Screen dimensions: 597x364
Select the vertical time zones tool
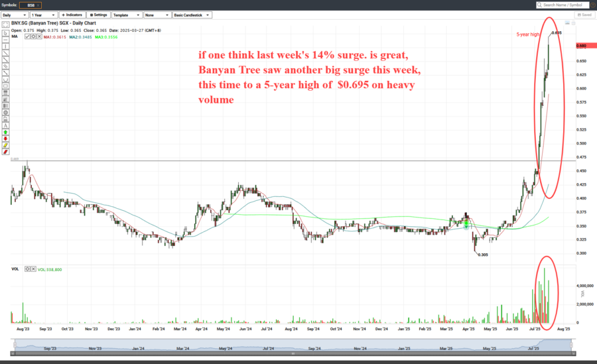point(5,105)
